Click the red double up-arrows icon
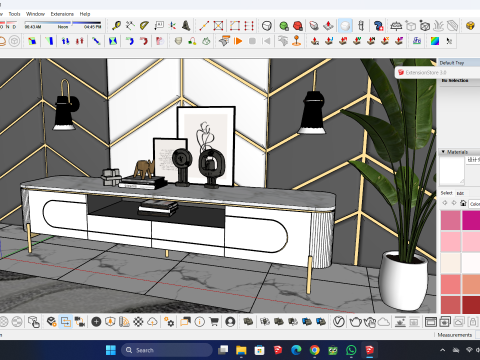 pyautogui.click(x=79, y=41)
